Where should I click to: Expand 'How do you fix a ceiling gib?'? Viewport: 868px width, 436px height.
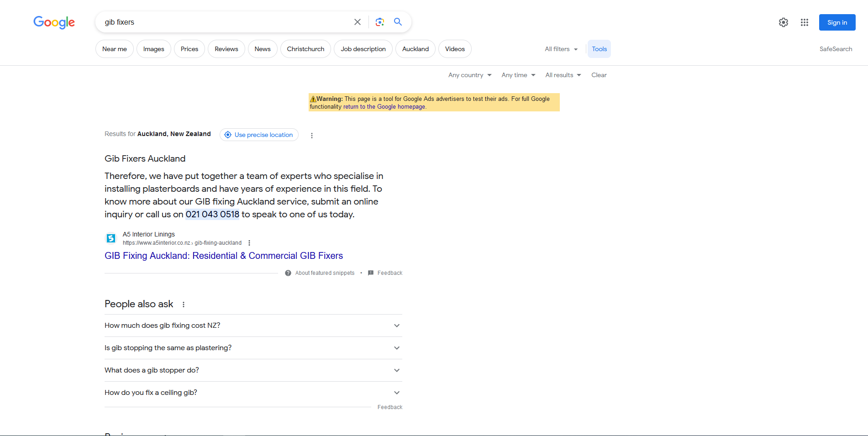253,393
